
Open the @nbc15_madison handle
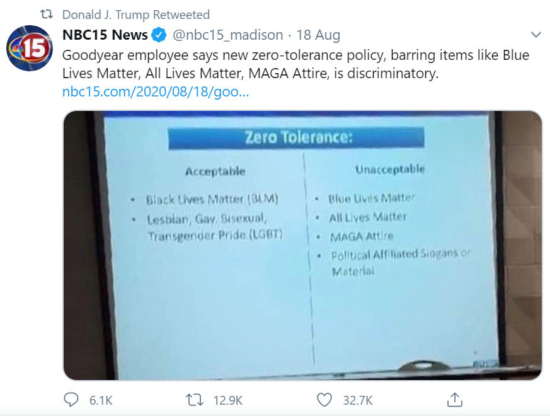[x=228, y=35]
